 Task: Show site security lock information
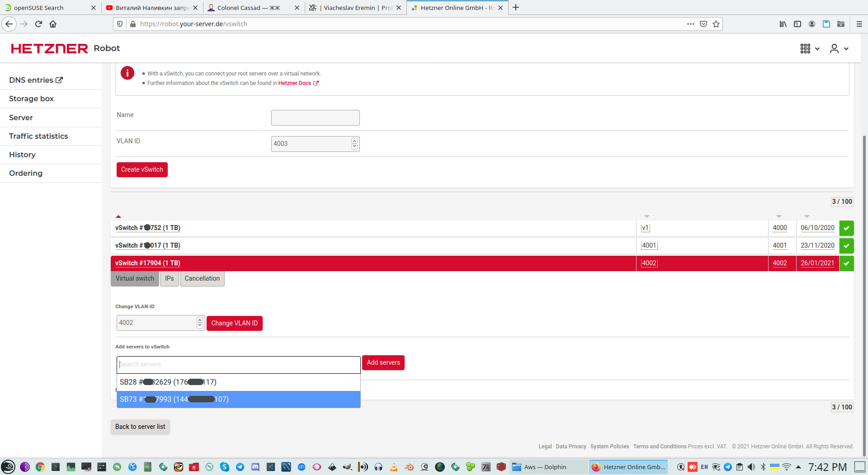click(x=133, y=24)
